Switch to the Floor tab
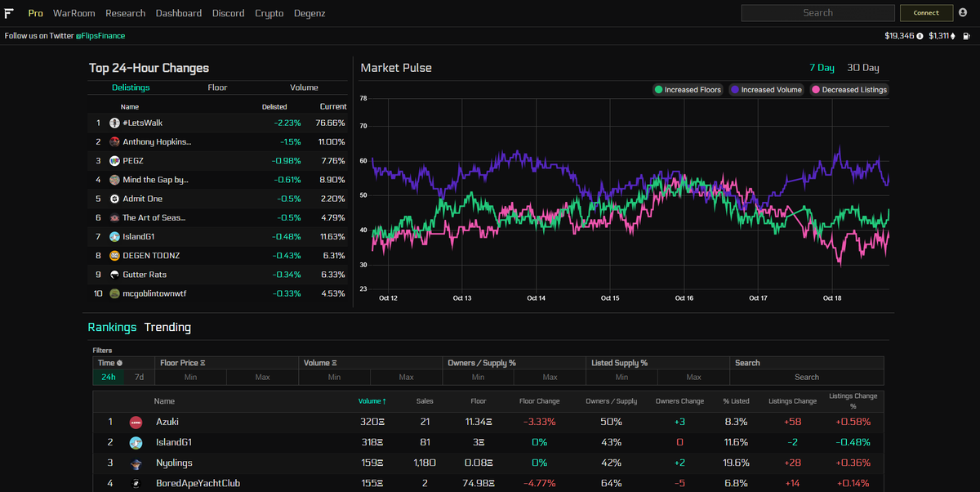 click(x=217, y=87)
